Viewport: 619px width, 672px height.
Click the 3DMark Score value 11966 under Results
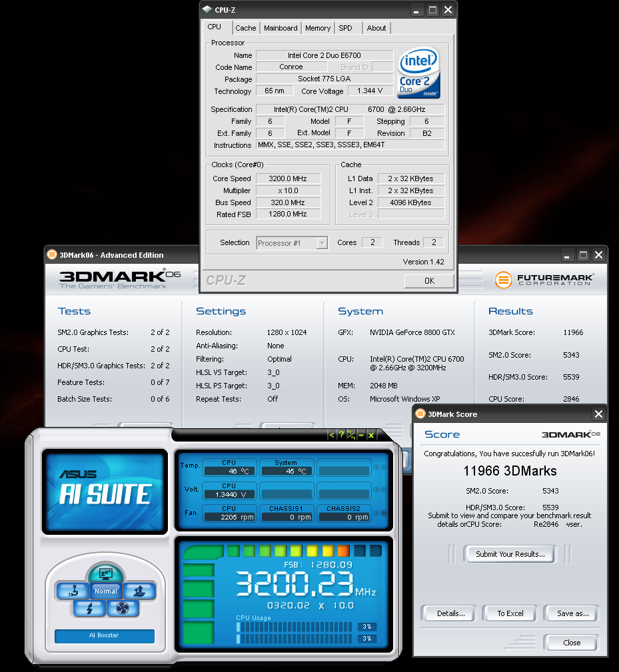[573, 332]
